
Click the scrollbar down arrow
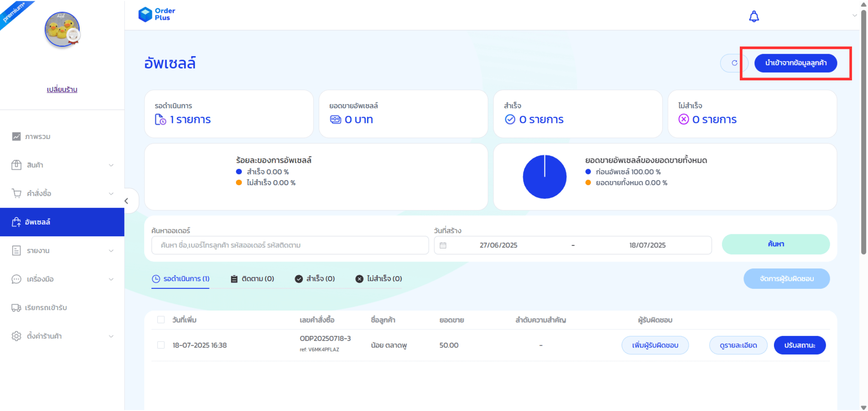(x=864, y=407)
